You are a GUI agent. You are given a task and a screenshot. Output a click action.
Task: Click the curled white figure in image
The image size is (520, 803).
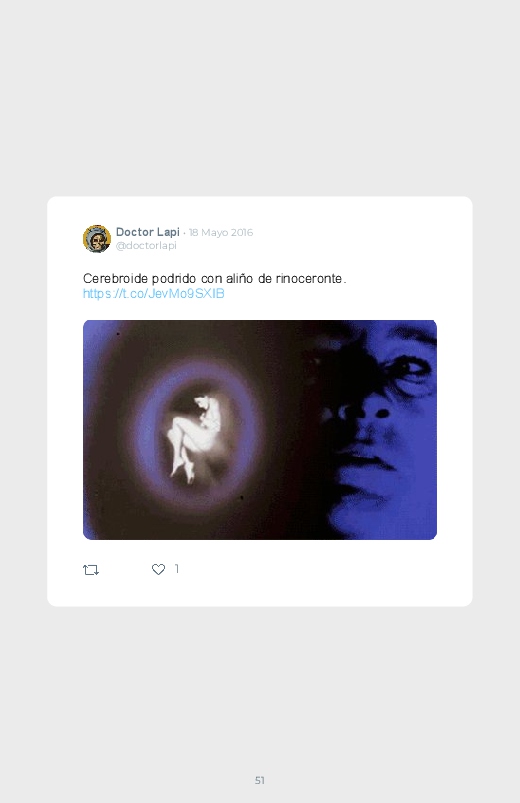196,437
